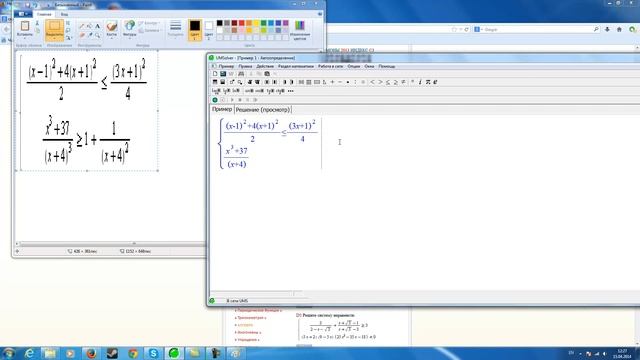Viewport: 640px width, 360px height.
Task: Expand Fill dropdown in Paint Shapes group
Action: point(149,31)
